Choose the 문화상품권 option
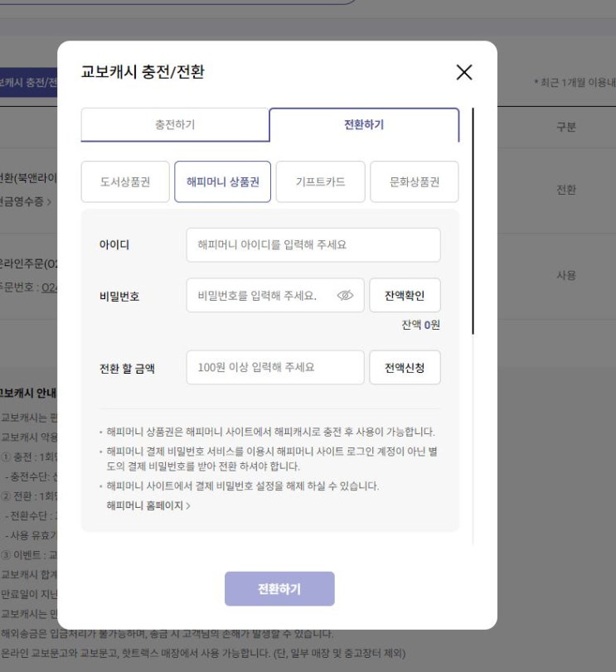The height and width of the screenshot is (672, 616). point(415,181)
